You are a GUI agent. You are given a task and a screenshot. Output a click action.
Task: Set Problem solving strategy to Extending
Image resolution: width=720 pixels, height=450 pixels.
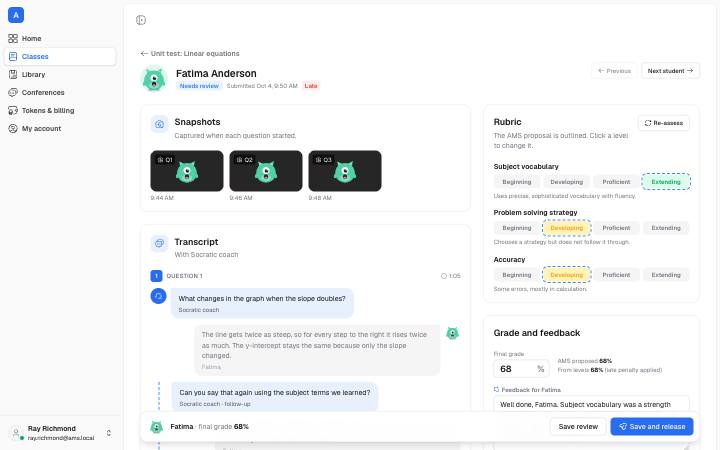[666, 228]
